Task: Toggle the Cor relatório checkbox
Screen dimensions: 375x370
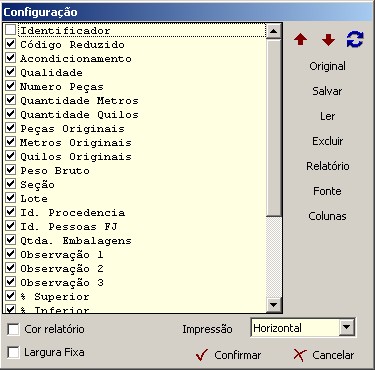Action: pos(13,329)
